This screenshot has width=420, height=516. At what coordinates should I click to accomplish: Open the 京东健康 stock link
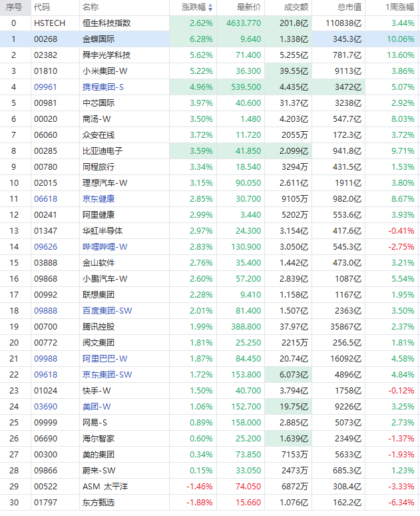coord(99,199)
